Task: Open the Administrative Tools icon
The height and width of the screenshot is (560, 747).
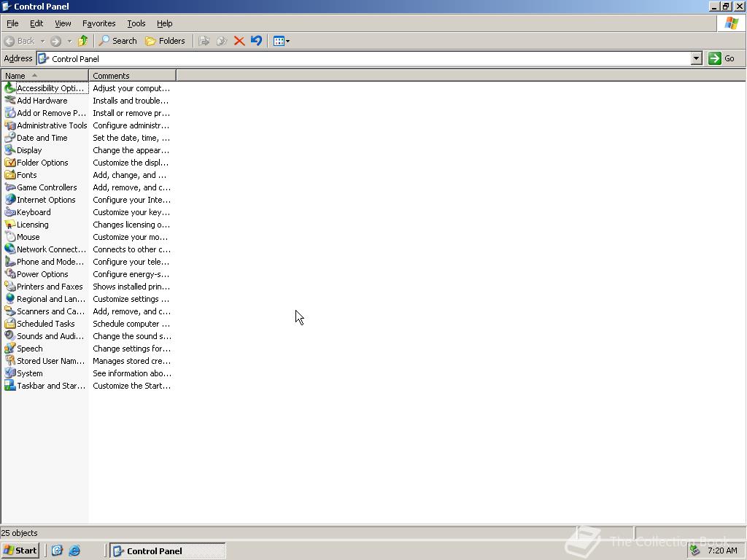Action: (9, 125)
